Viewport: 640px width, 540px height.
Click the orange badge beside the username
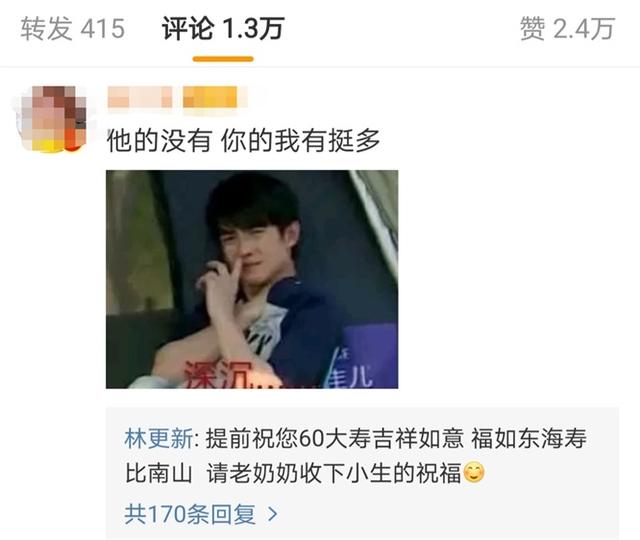(212, 97)
